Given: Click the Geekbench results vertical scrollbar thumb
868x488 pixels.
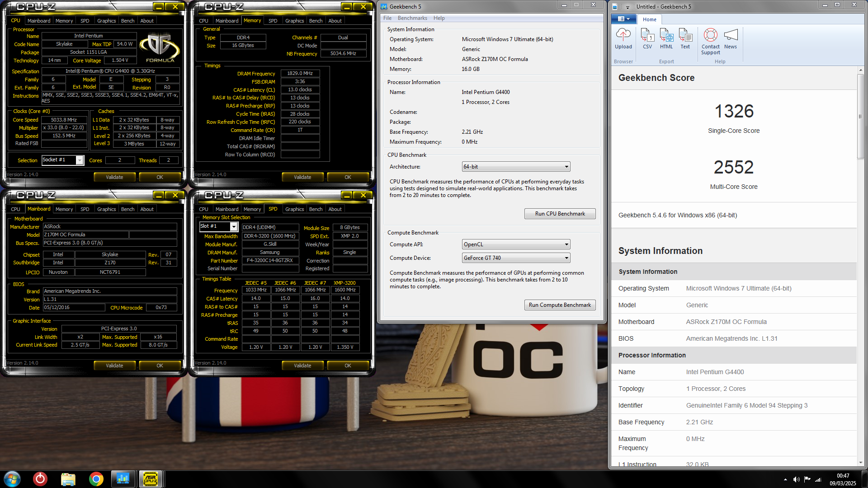Looking at the screenshot, I should click(860, 117).
